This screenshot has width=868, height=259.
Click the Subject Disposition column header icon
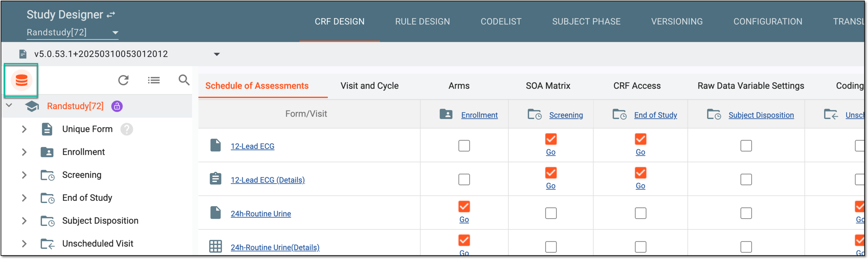[714, 114]
